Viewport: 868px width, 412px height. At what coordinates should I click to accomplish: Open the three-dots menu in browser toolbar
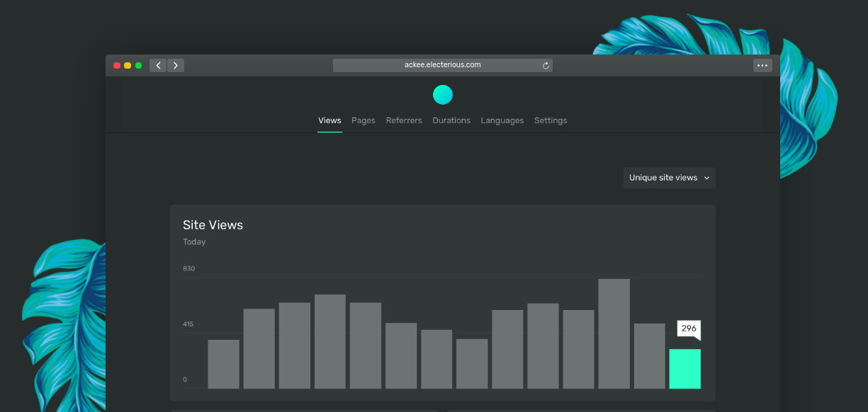click(x=762, y=65)
